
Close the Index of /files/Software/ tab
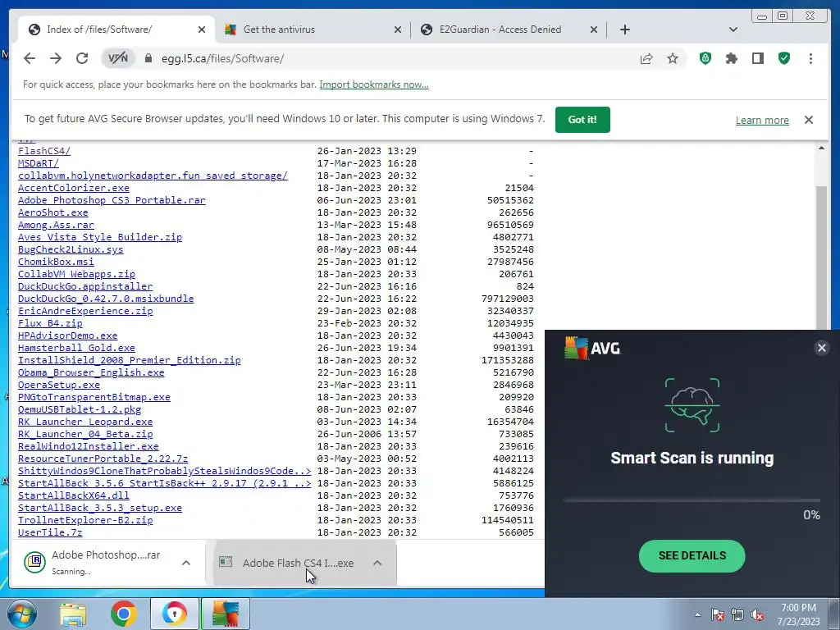[x=202, y=30]
